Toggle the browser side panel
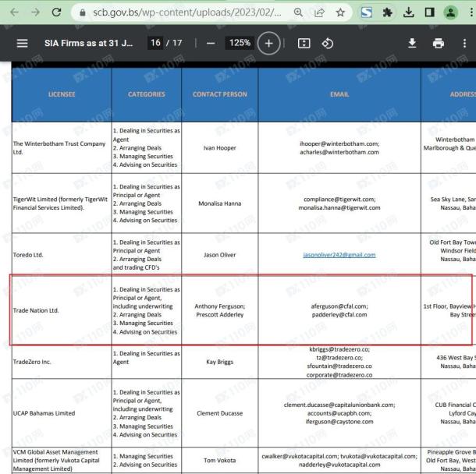Image resolution: width=476 pixels, height=474 pixels. (429, 12)
